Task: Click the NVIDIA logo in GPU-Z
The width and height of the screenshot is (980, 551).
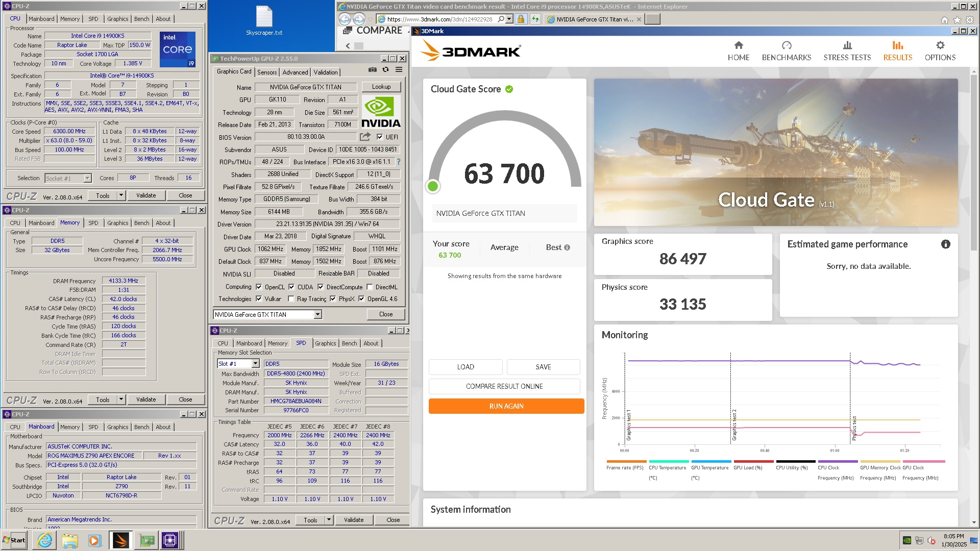Action: (x=381, y=112)
